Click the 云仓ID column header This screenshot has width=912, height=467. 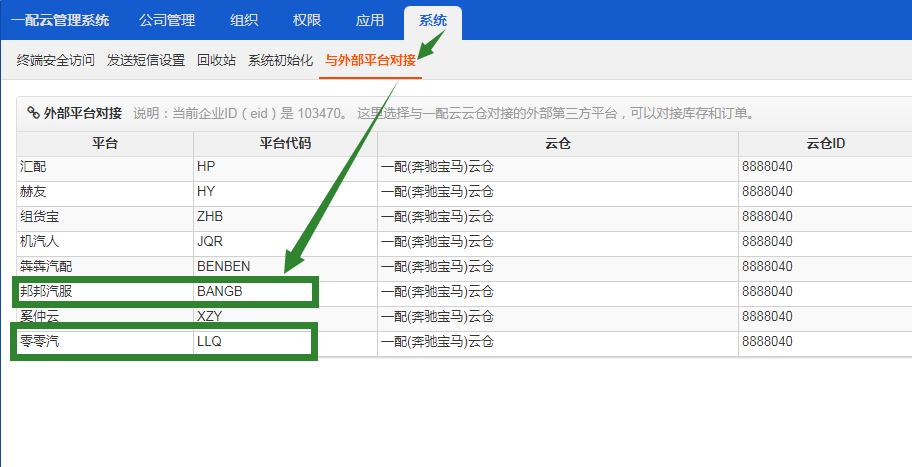point(826,144)
